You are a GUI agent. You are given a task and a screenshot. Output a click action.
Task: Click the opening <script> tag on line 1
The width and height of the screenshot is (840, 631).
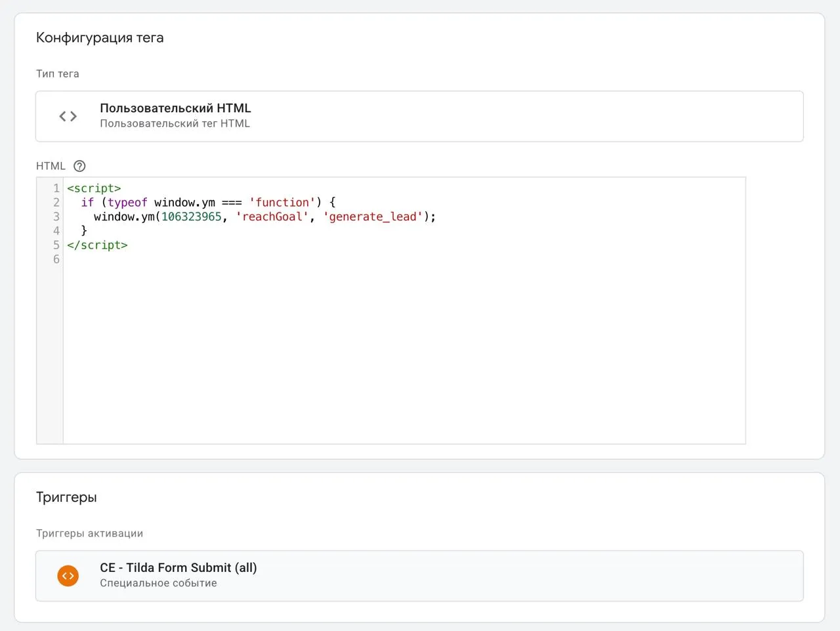coord(94,188)
